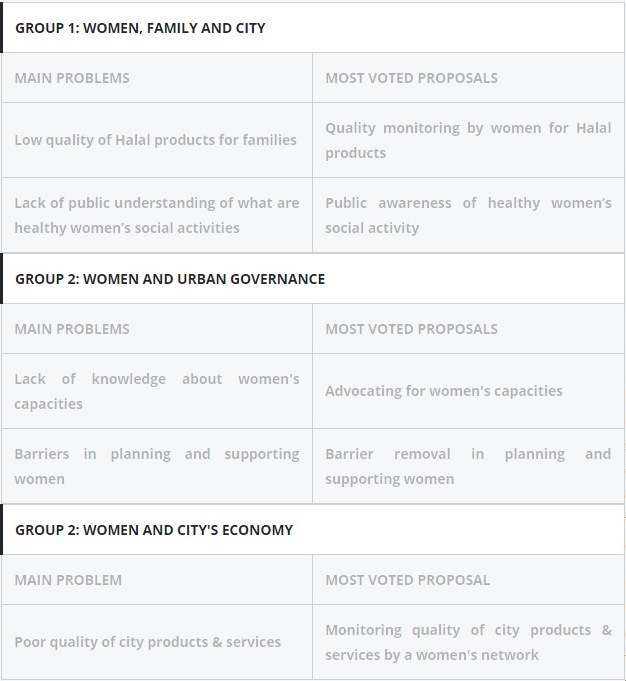Click Quality monitoring by women for Halal products
626x681 pixels.
(x=468, y=140)
